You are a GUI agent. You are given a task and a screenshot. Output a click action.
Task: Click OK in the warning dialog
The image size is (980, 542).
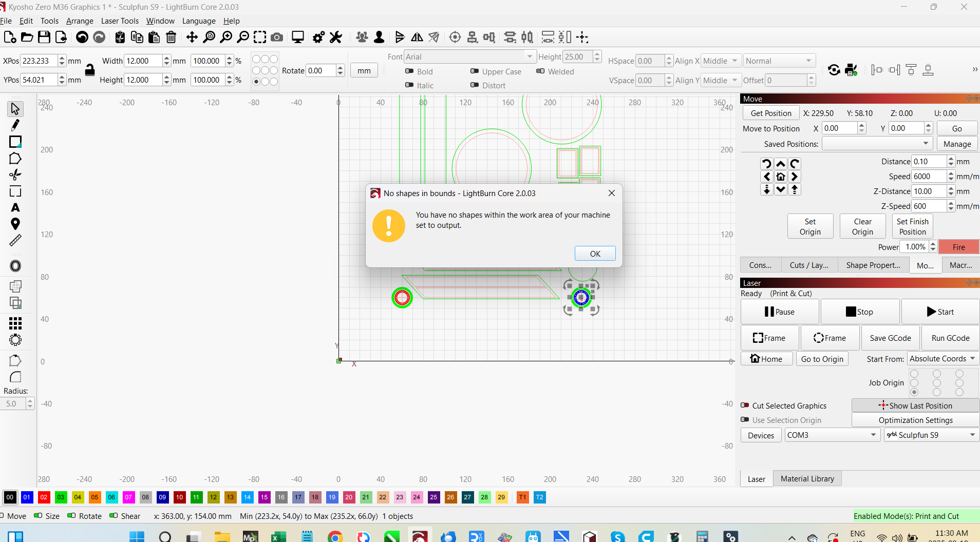595,254
